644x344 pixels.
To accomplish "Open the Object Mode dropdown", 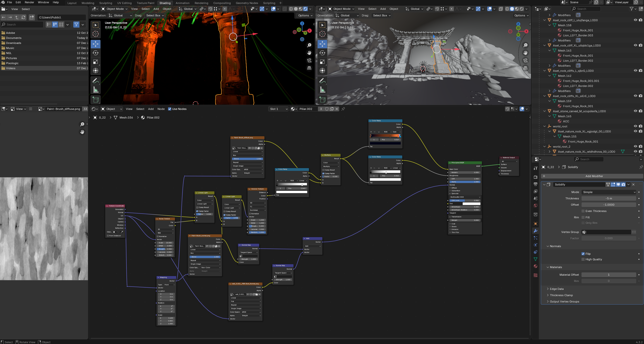I will [114, 9].
